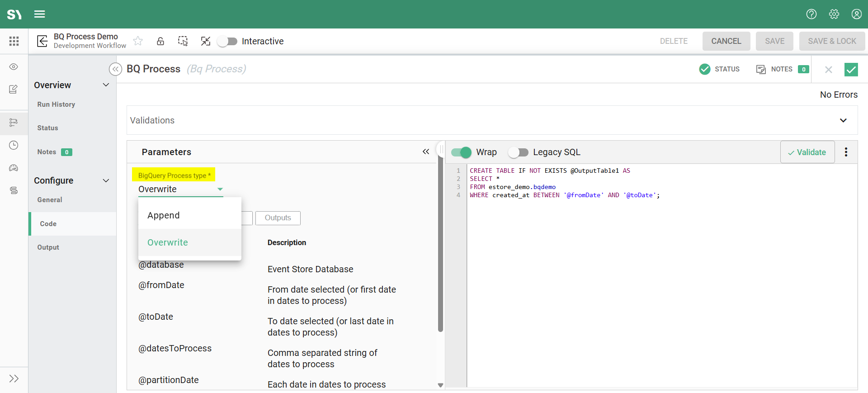Open the settings gear icon
Viewport: 868px width, 393px height.
click(x=834, y=14)
